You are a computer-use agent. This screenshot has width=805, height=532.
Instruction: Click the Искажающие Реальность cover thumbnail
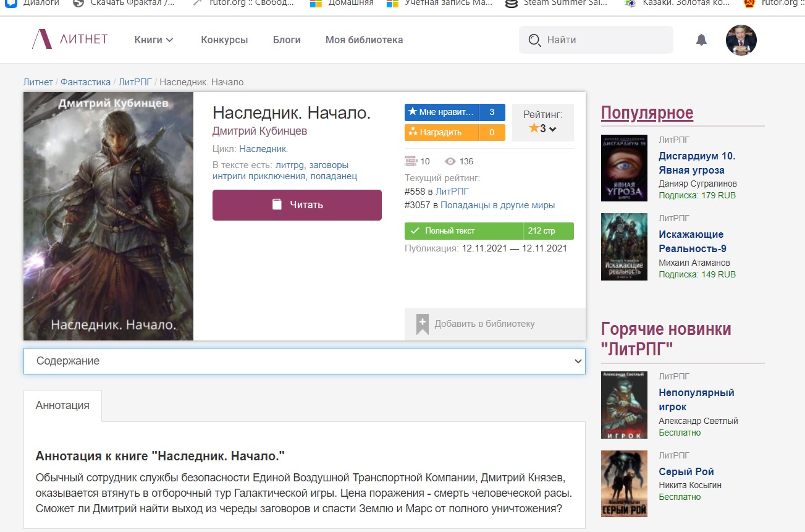(624, 247)
